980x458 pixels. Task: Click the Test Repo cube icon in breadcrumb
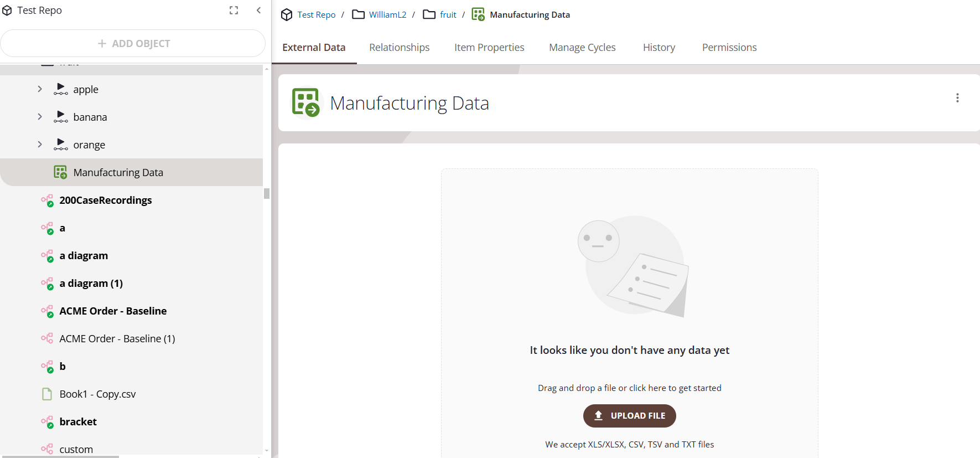pos(287,15)
